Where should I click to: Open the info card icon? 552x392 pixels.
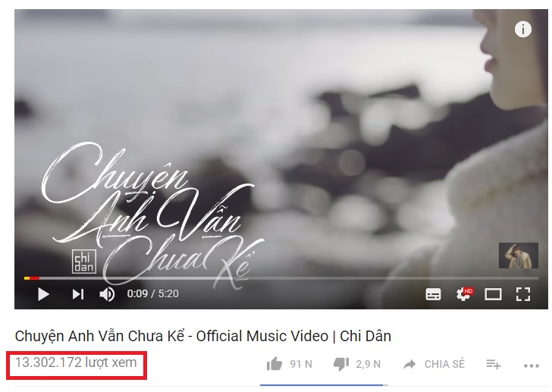(x=523, y=30)
